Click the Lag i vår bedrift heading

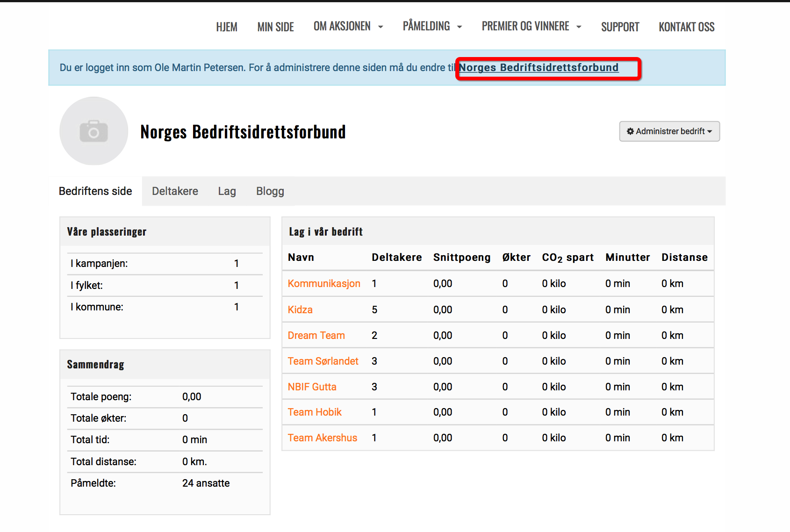click(x=326, y=232)
